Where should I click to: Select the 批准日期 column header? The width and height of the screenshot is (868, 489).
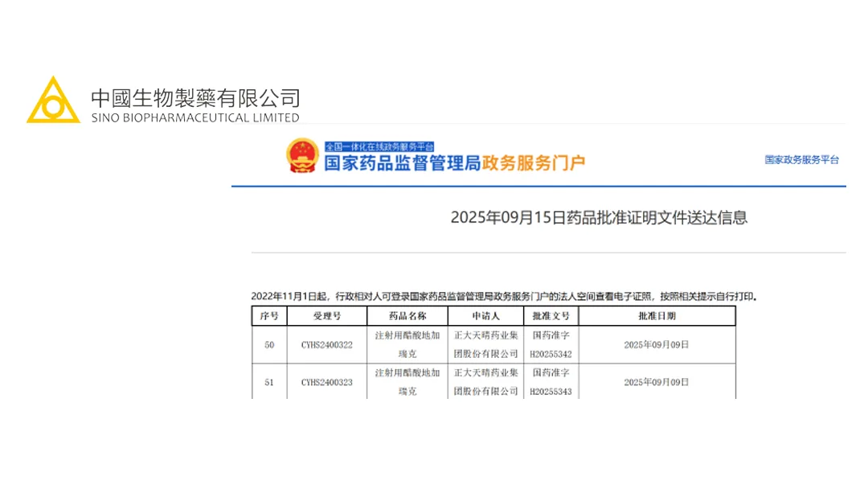(x=656, y=316)
